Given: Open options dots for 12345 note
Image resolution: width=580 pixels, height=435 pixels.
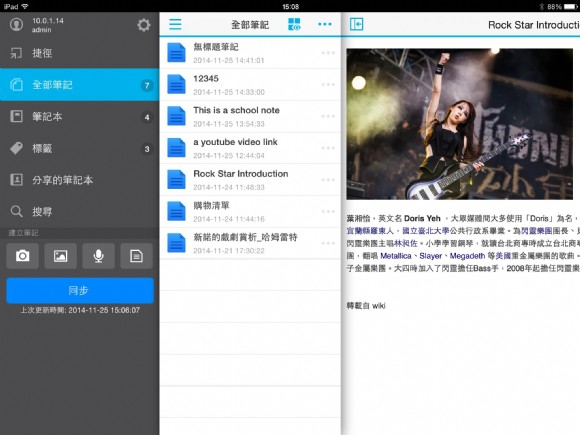Looking at the screenshot, I should 328,85.
